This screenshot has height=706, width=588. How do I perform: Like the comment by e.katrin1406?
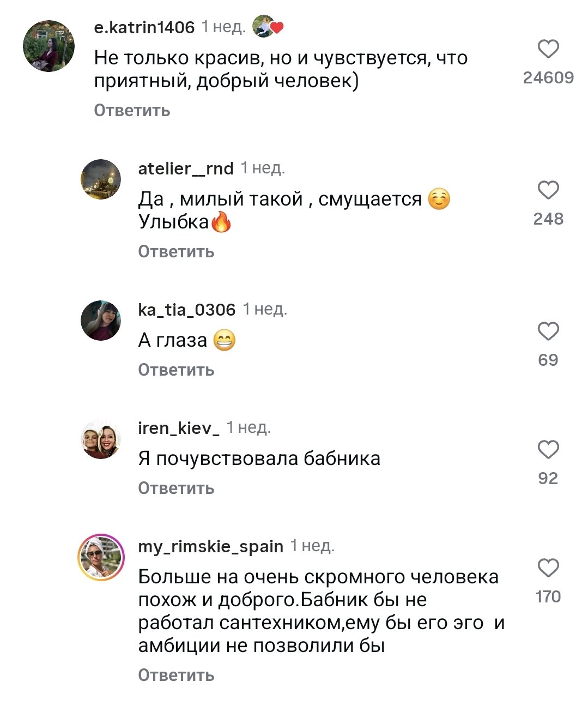548,49
